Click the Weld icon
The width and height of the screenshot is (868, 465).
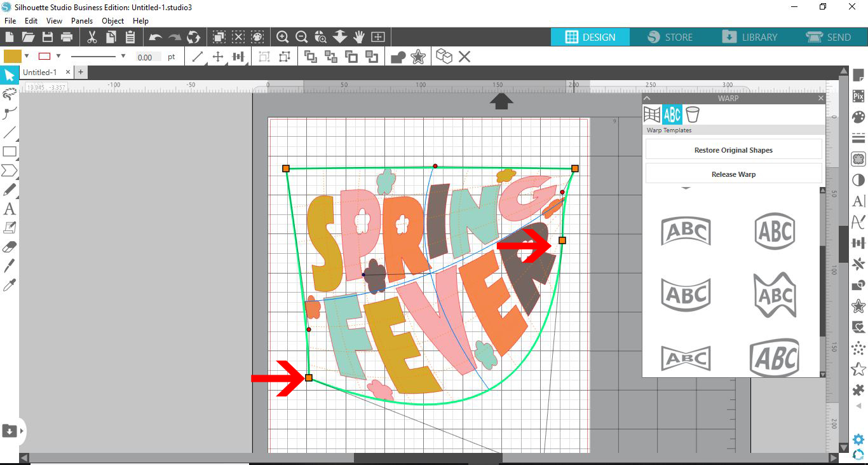398,57
